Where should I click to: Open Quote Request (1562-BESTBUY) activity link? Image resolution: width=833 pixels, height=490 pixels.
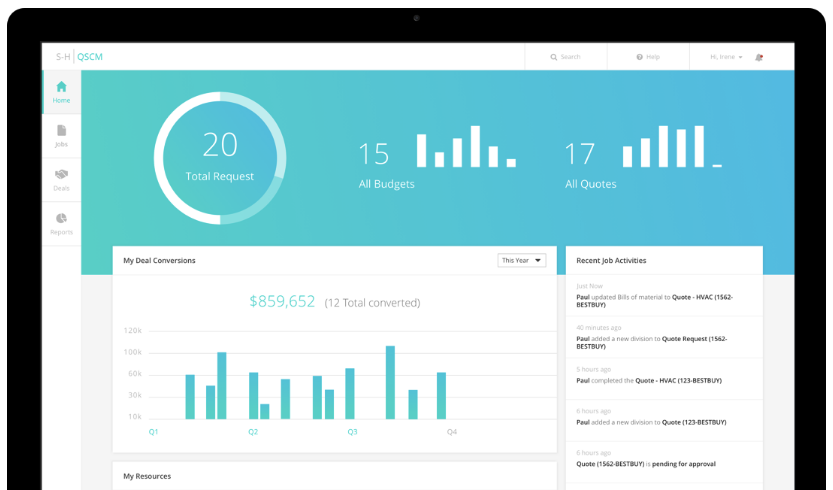pos(652,343)
